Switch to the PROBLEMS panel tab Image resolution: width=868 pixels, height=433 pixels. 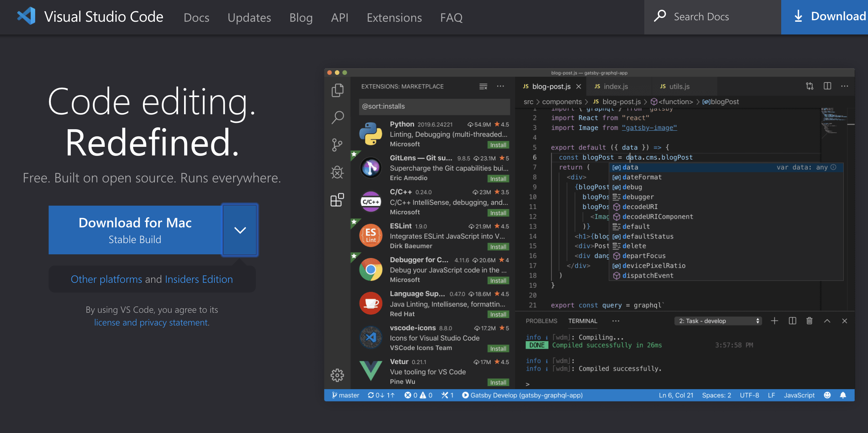pyautogui.click(x=541, y=321)
